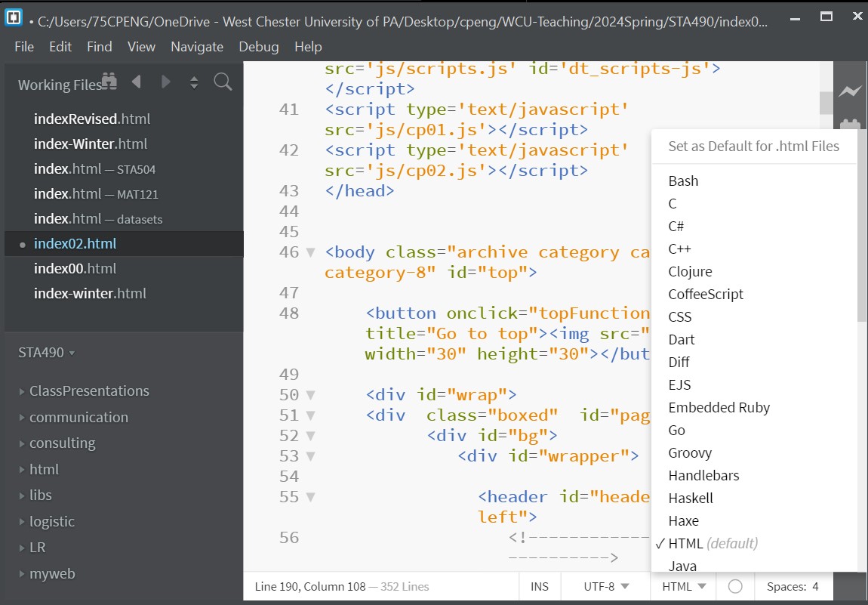Expand the LR folder
This screenshot has height=605, width=868.
click(22, 548)
